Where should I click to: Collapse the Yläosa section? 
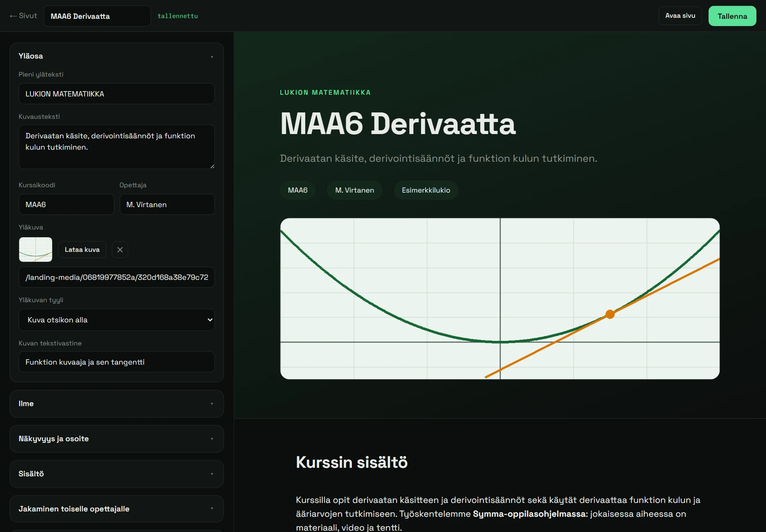click(116, 56)
